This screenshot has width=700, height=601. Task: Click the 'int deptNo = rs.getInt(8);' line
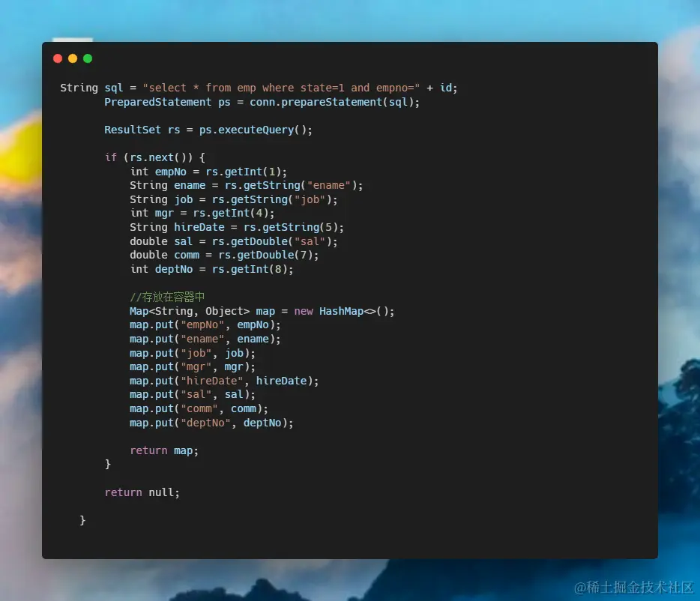211,269
